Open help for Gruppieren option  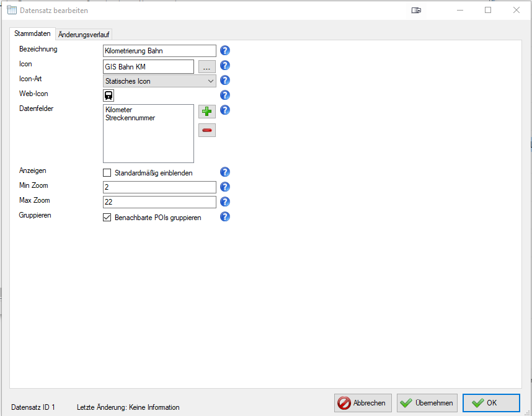[x=225, y=217]
